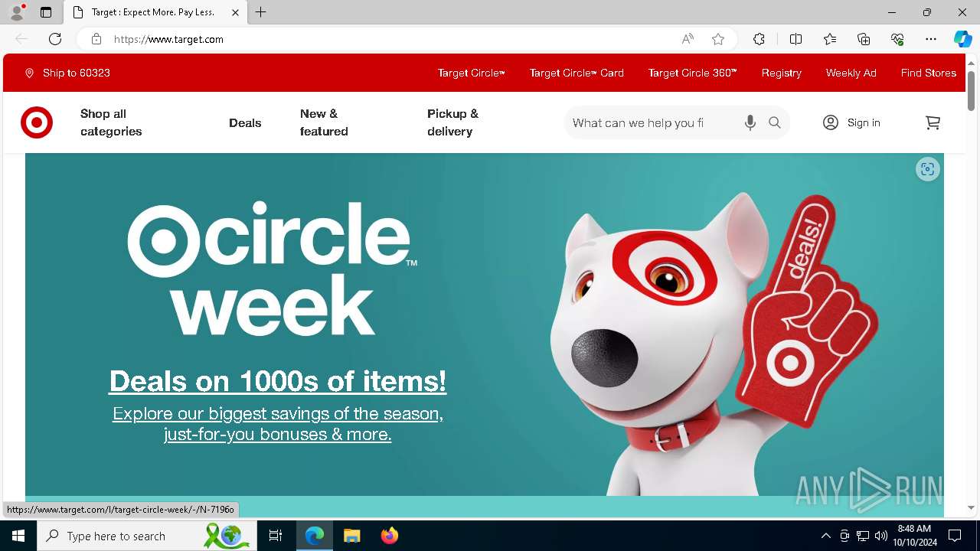
Task: Start voice search with microphone icon
Action: 750,122
